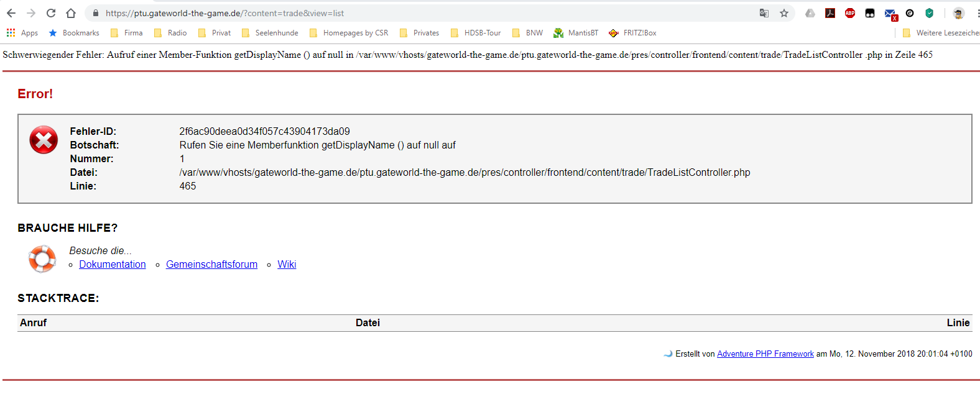View site security info via lock icon
980x402 pixels.
96,13
